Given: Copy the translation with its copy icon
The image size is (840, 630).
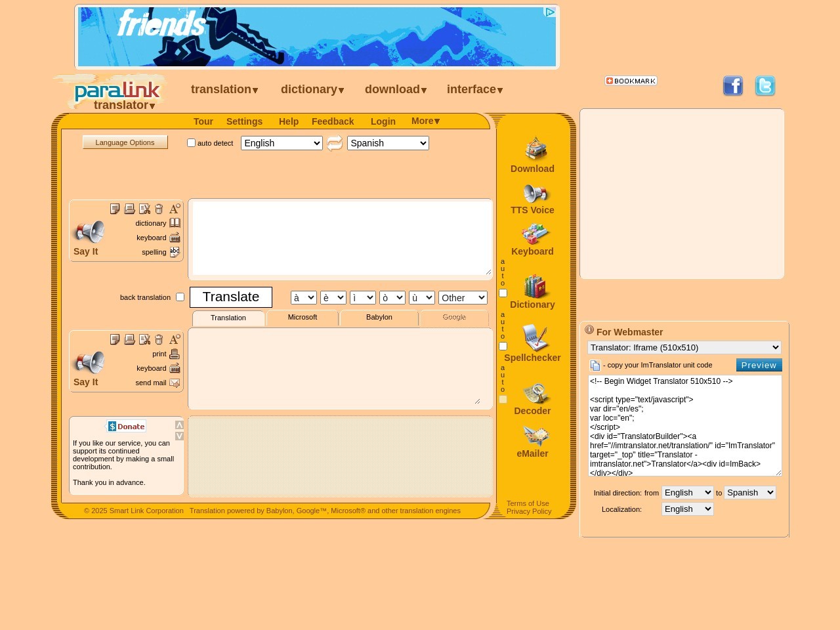Looking at the screenshot, I should 115,339.
